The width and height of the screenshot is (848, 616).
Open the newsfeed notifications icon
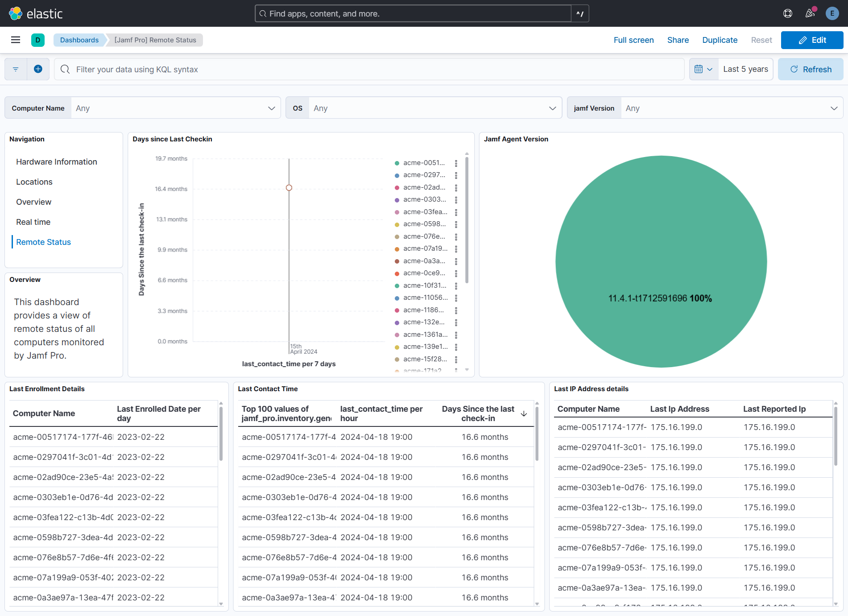pyautogui.click(x=810, y=13)
